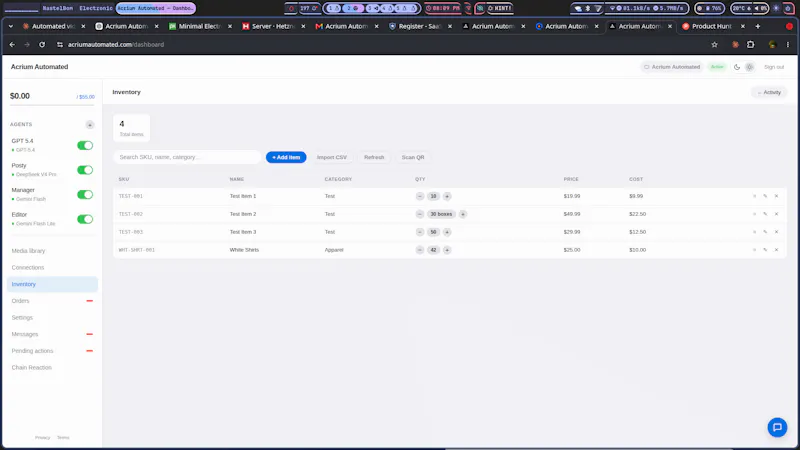Viewport: 800px width, 450px height.
Task: Click Import CSV button
Action: [332, 157]
